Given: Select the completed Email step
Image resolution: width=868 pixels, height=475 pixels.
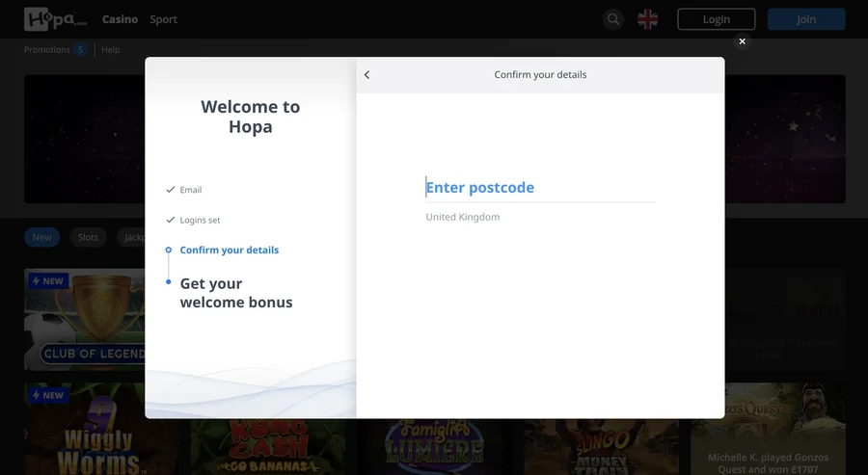Looking at the screenshot, I should 184,190.
